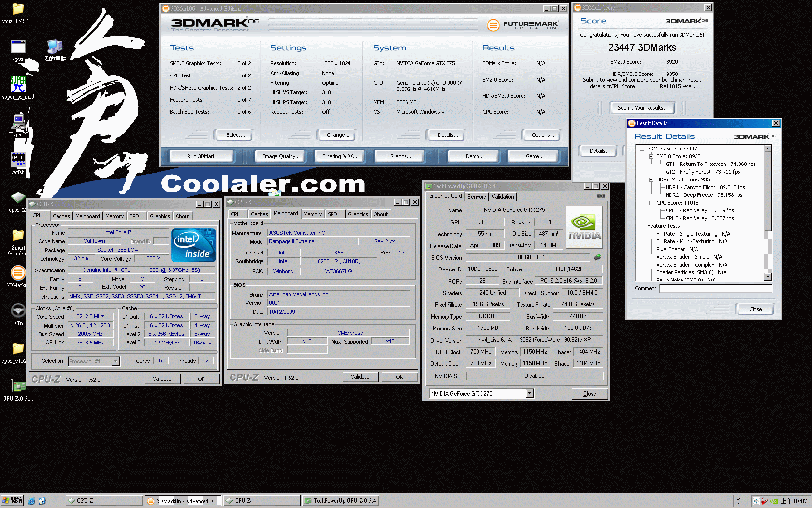Image resolution: width=812 pixels, height=508 pixels.
Task: Click the Futuremark Corporation logo
Action: [522, 25]
